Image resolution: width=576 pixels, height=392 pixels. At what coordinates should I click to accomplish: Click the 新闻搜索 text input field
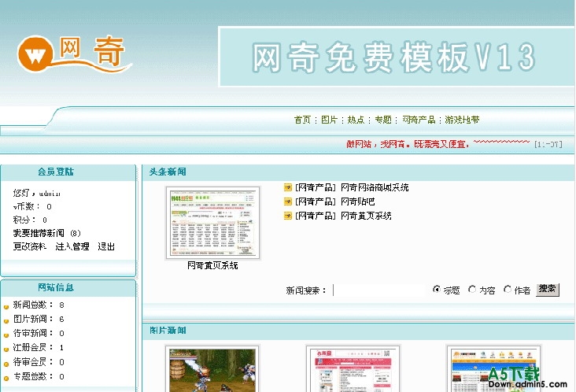pos(380,290)
